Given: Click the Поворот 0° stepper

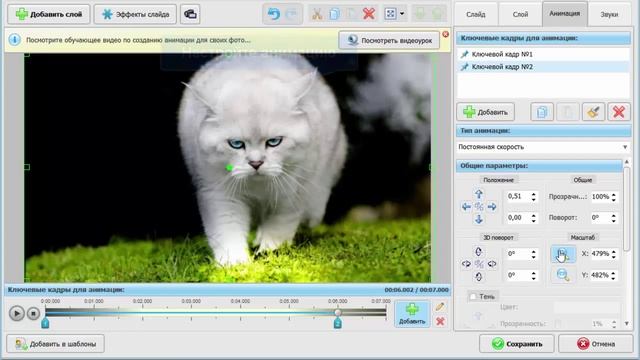Looking at the screenshot, I should click(x=613, y=218).
